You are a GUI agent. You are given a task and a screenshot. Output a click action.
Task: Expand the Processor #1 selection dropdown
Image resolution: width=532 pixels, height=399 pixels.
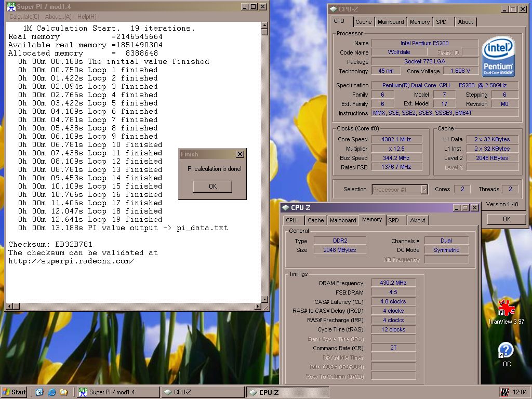pyautogui.click(x=424, y=189)
